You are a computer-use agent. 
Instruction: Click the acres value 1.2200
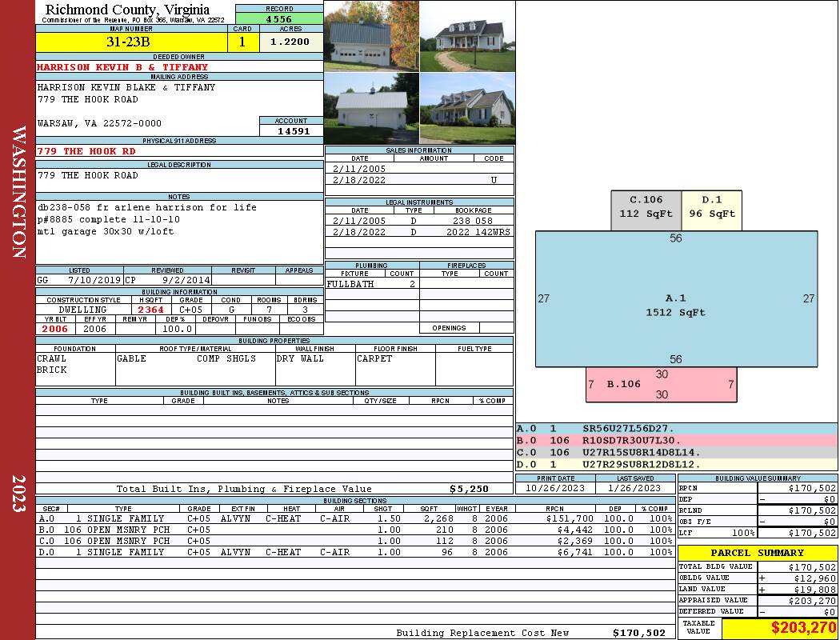pyautogui.click(x=290, y=42)
